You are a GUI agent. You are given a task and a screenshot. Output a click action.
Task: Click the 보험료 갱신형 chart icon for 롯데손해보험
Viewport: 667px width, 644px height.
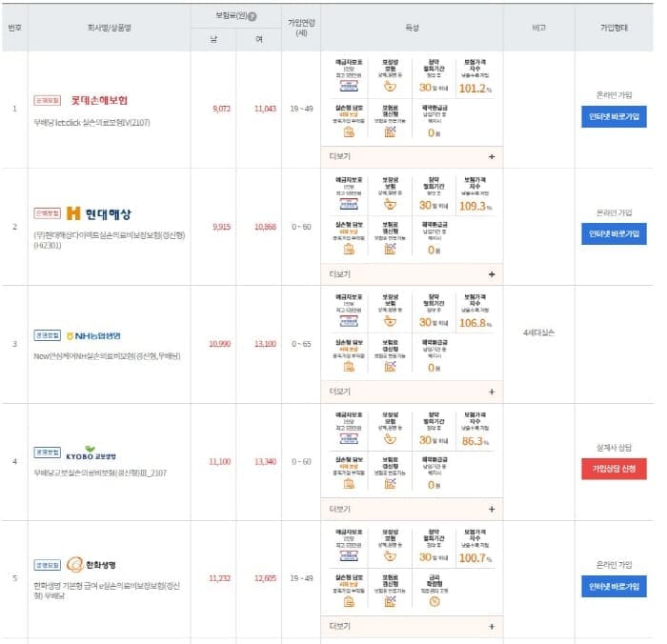[x=390, y=132]
